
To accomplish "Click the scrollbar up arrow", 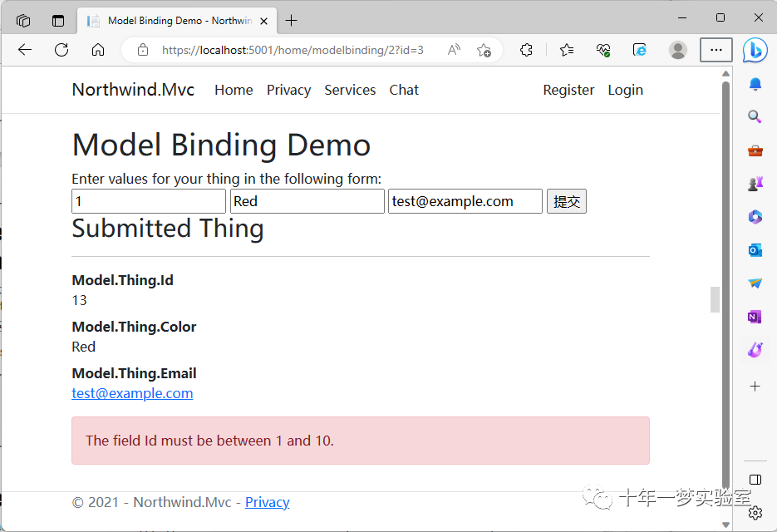I will (x=726, y=74).
